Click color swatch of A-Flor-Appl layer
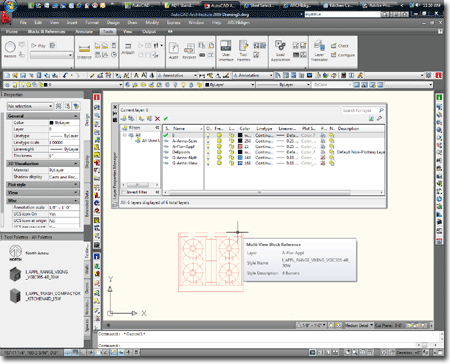The width and height of the screenshot is (450, 364). 240,146
